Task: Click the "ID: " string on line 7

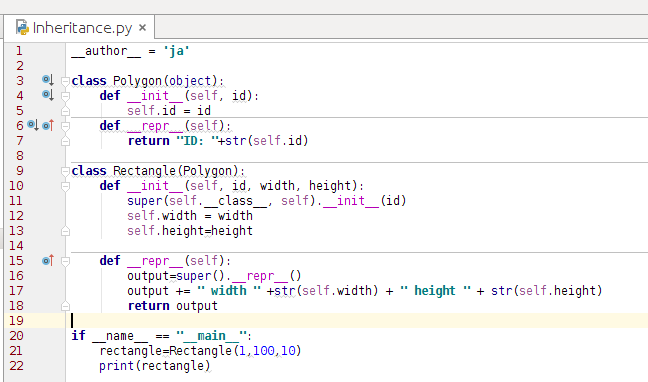Action: [197, 141]
